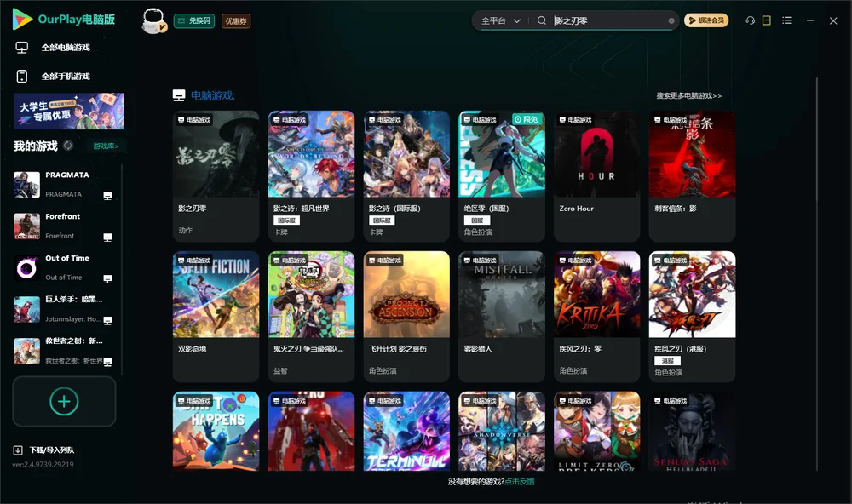This screenshot has width=852, height=504.
Task: Open the 刺客信条：影 game card
Action: 692,176
